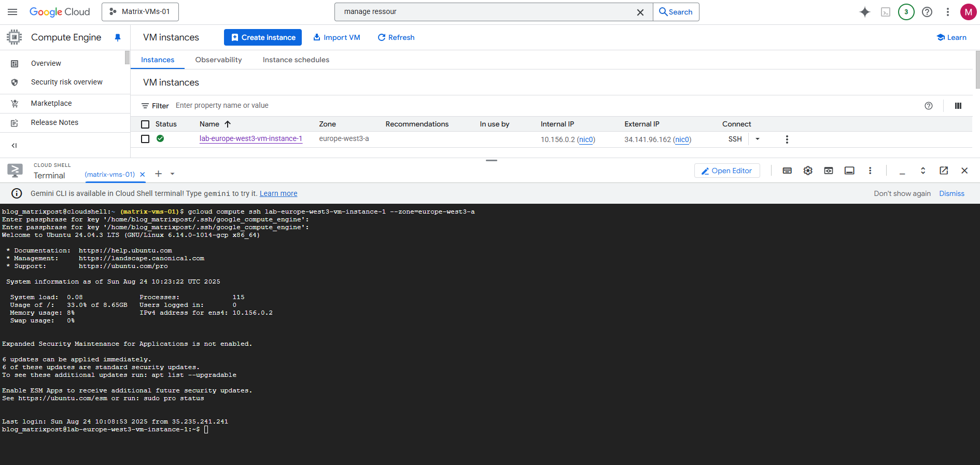Open Gemini AI assistant sparkle icon
The width and height of the screenshot is (980, 465).
coord(864,12)
